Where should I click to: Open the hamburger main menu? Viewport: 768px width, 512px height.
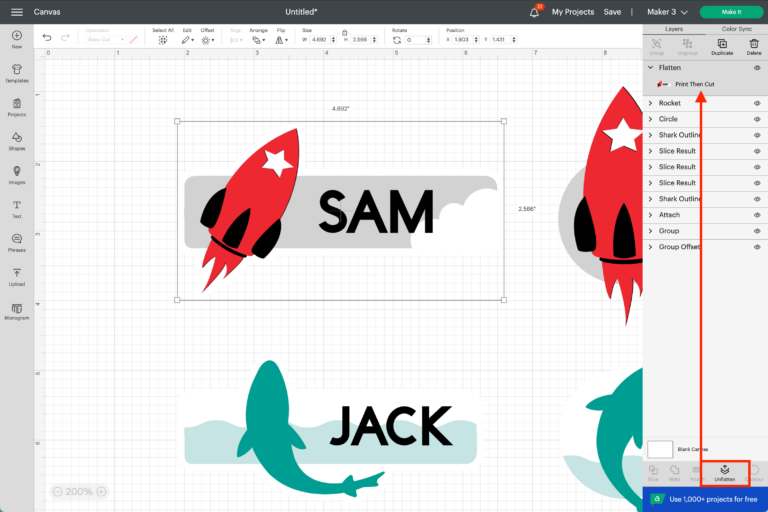16,12
